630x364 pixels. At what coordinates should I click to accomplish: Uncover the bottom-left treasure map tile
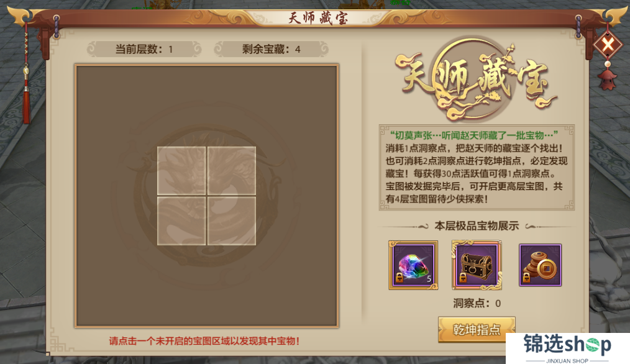coord(181,221)
